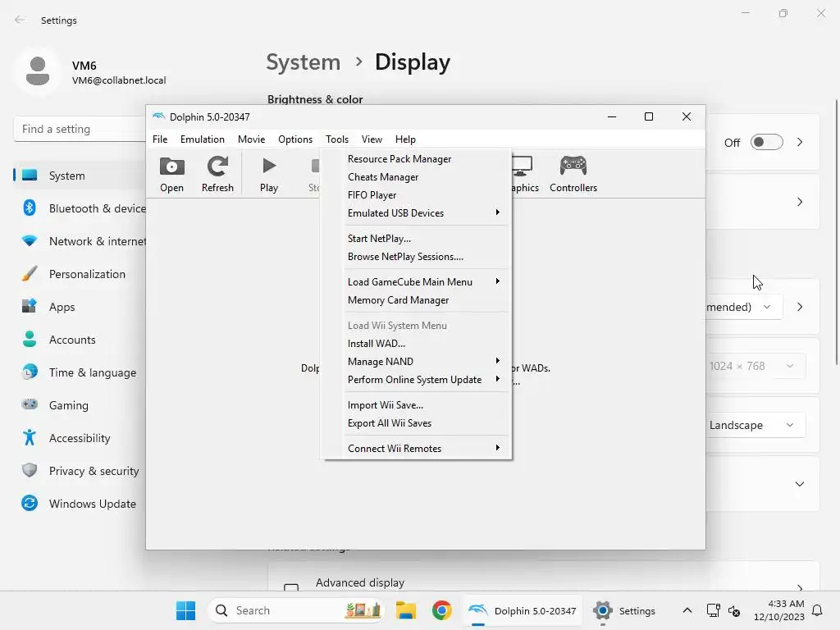Go back using Settings back arrow
The width and height of the screenshot is (840, 630).
(x=20, y=20)
